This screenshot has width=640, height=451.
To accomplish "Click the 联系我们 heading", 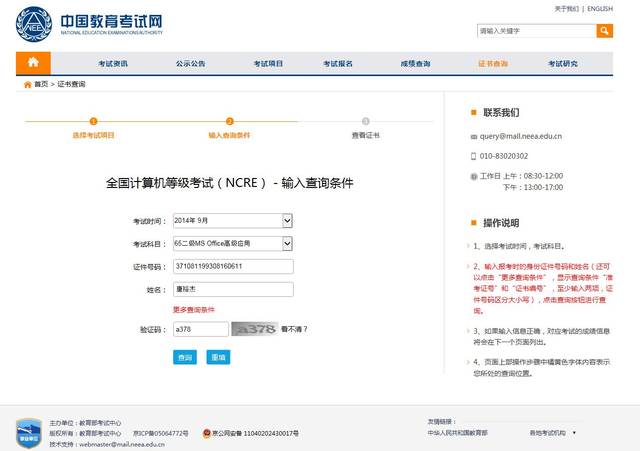I will [x=501, y=113].
